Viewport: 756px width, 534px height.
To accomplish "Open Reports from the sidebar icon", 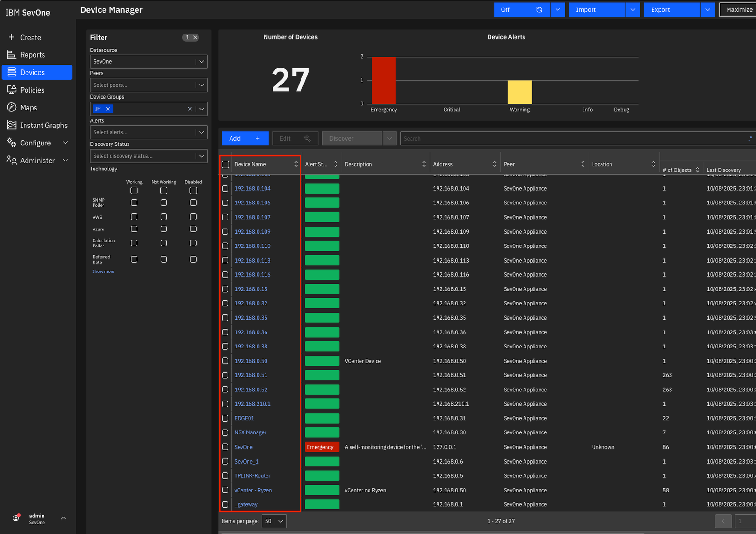I will pyautogui.click(x=11, y=55).
